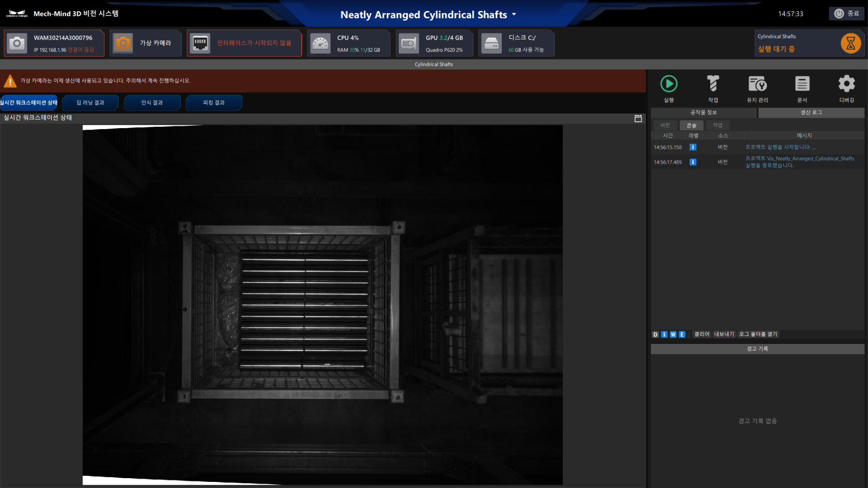Image resolution: width=868 pixels, height=488 pixels.
Task: Click the workstation camera image of the bin
Action: (323, 305)
